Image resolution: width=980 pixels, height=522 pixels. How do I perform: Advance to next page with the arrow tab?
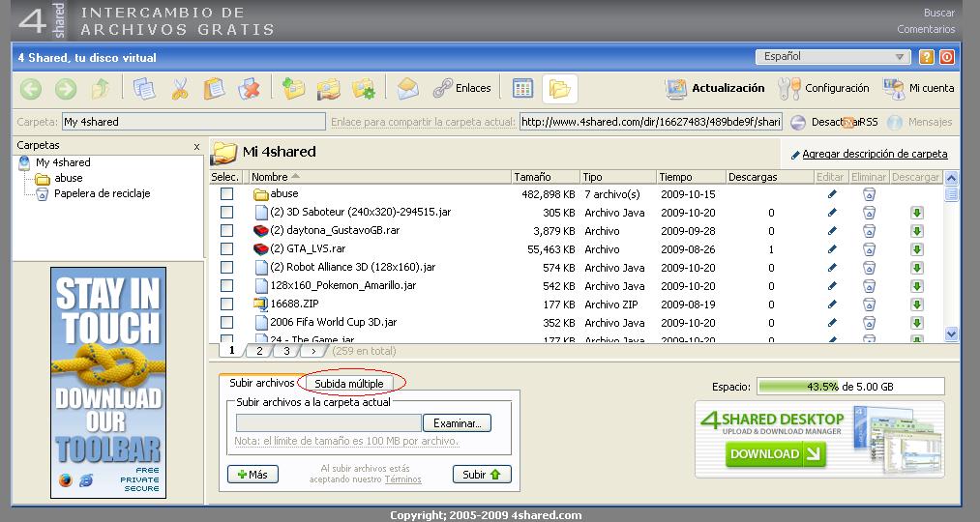[x=313, y=351]
